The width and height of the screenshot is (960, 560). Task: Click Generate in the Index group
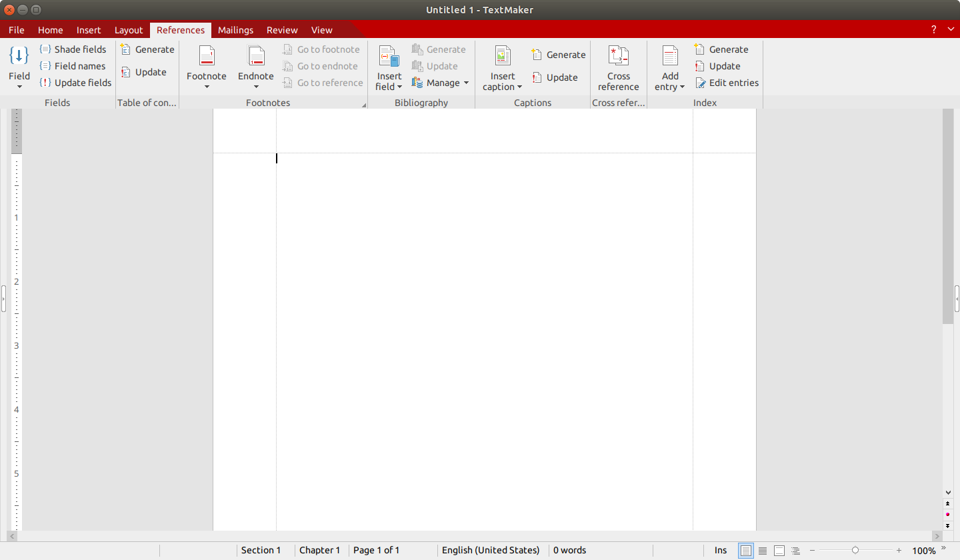point(721,49)
